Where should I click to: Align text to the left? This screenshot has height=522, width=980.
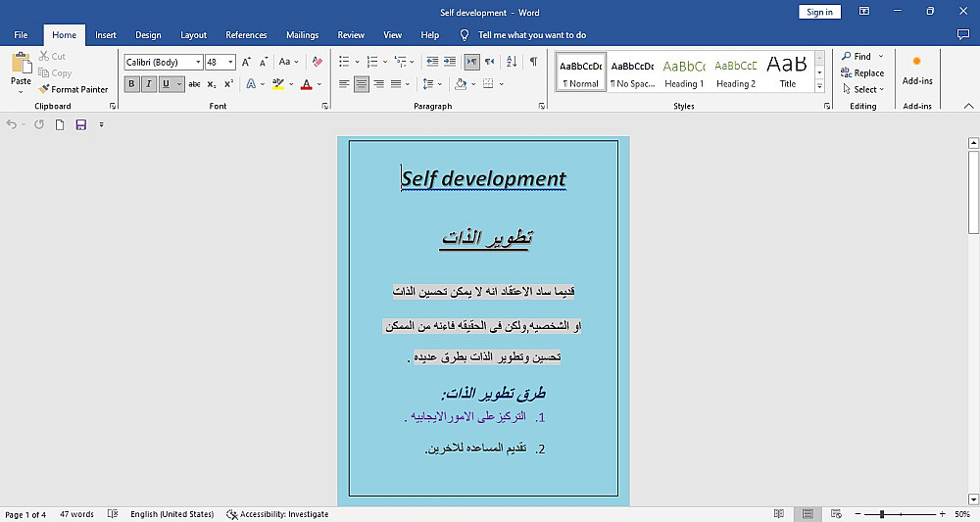344,83
